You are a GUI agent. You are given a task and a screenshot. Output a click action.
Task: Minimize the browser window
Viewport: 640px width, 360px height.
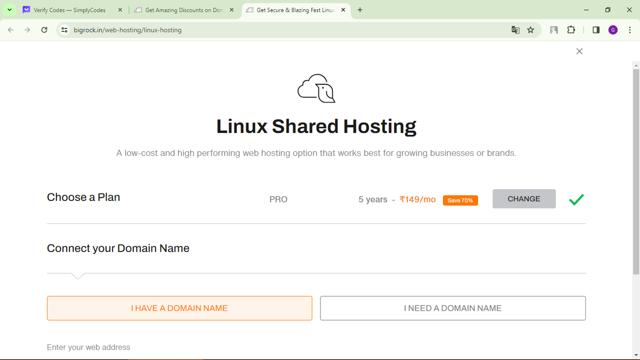pos(586,10)
